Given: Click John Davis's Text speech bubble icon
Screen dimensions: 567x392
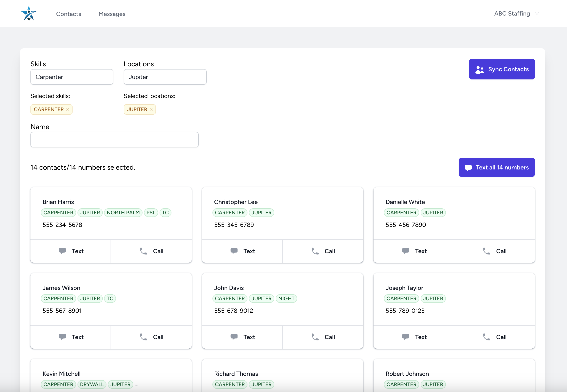Looking at the screenshot, I should 234,337.
